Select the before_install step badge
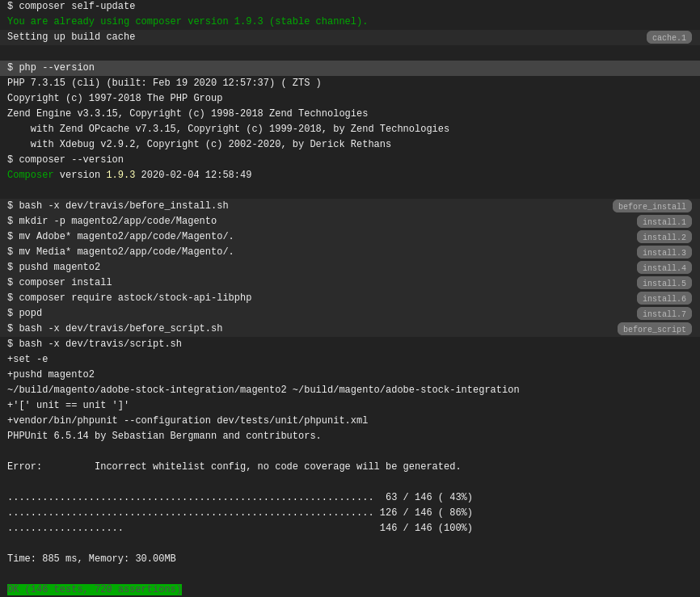Viewport: 700px width, 597px height. 652,206
